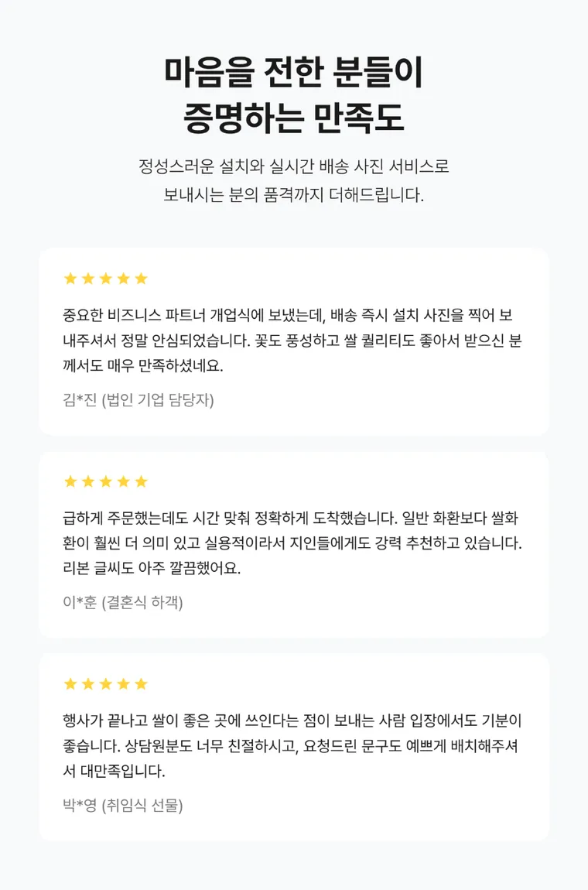This screenshot has height=890, width=588.
Task: Click review line 리본 글씨도 아주 깔끔했어요
Action: 152,567
